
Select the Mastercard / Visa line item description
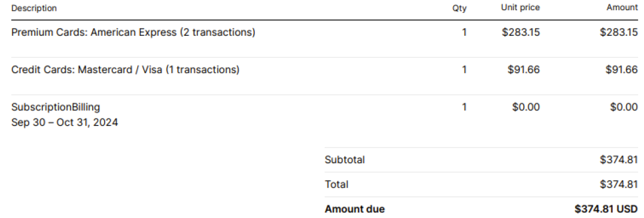(x=125, y=70)
